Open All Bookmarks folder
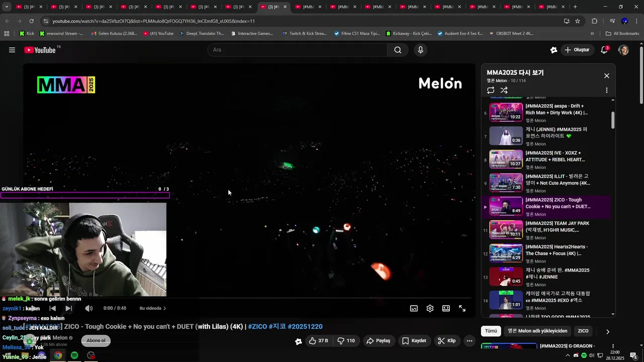The image size is (644, 362). click(622, 34)
